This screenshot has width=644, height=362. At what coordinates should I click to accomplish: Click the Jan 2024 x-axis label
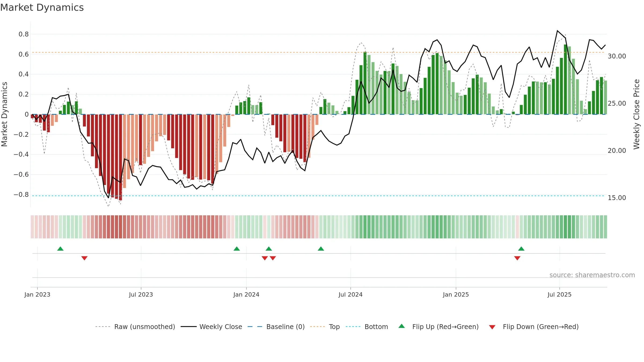[x=246, y=294]
